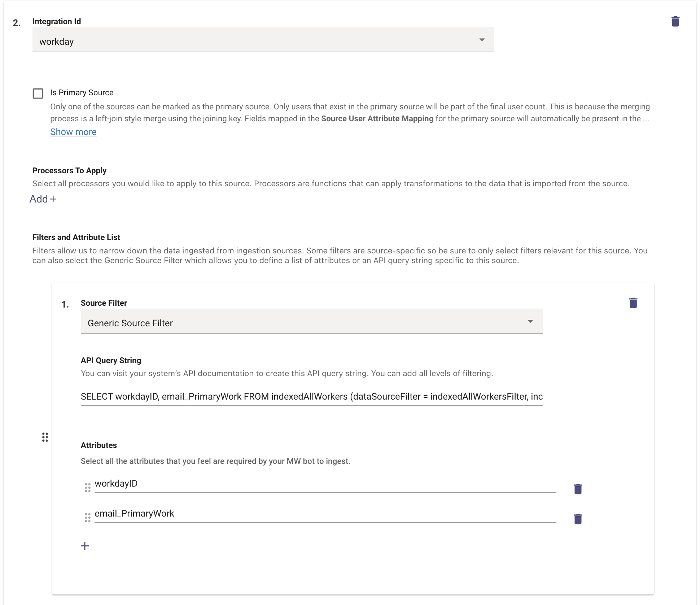Click the Source Filter dropdown arrow

[530, 321]
